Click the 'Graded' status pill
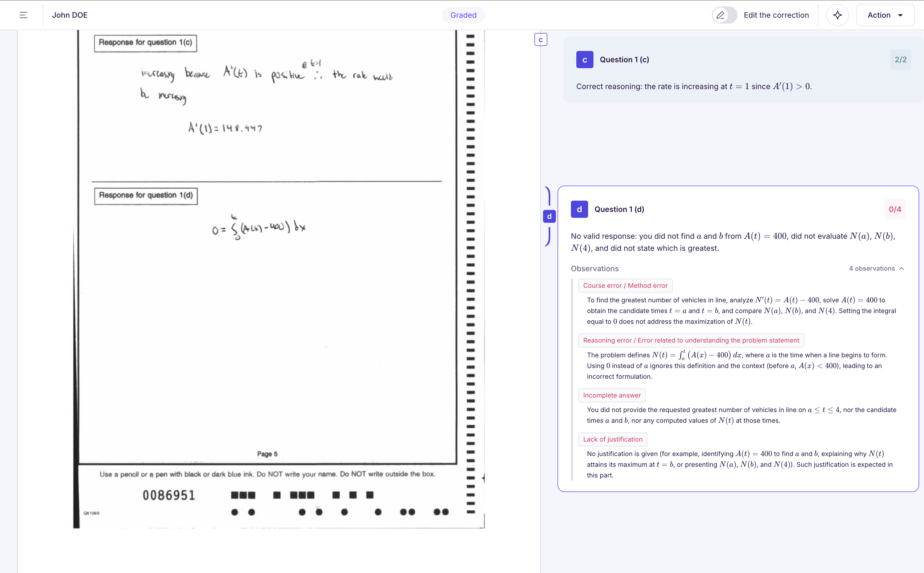924x573 pixels. coord(463,15)
